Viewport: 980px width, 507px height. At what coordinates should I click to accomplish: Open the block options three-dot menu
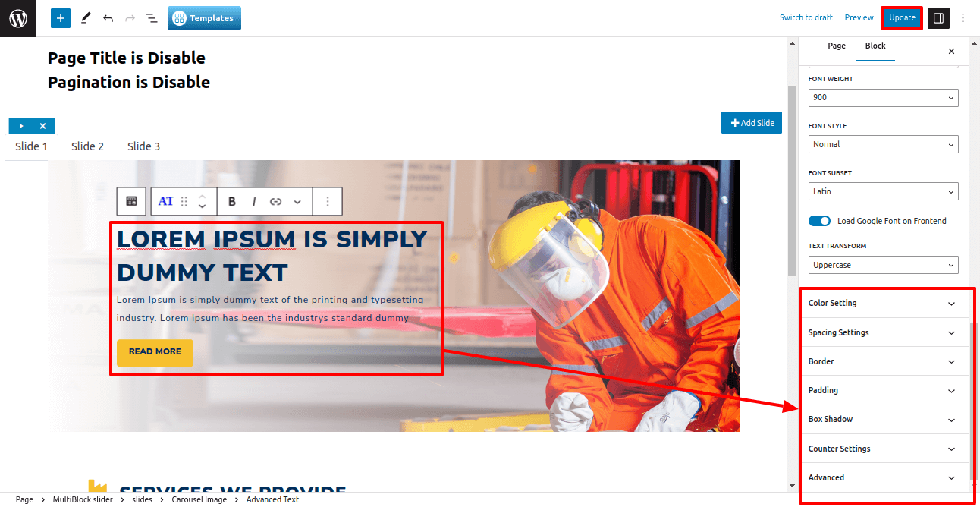(x=328, y=201)
